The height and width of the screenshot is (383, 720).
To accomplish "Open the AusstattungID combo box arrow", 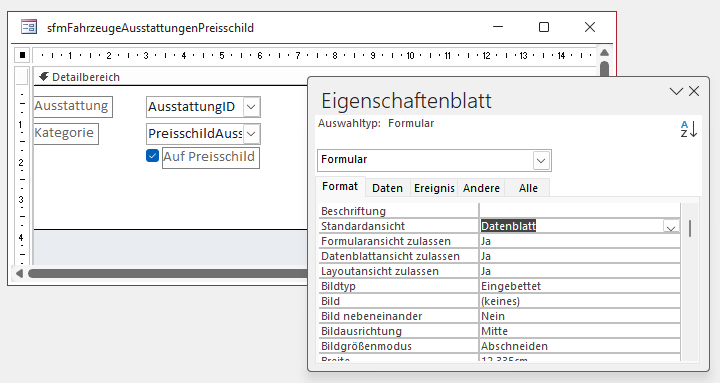I will (x=251, y=107).
